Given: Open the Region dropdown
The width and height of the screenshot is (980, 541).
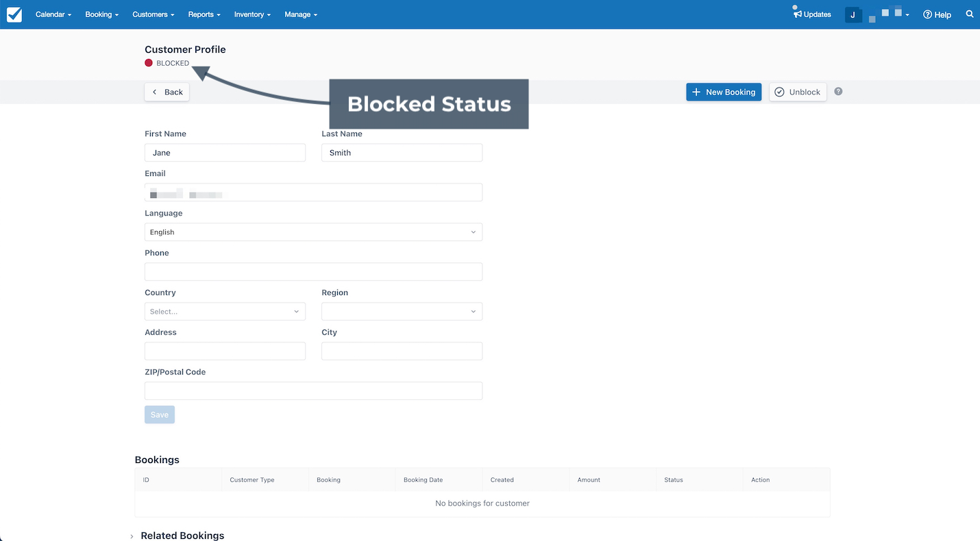Looking at the screenshot, I should [x=402, y=312].
